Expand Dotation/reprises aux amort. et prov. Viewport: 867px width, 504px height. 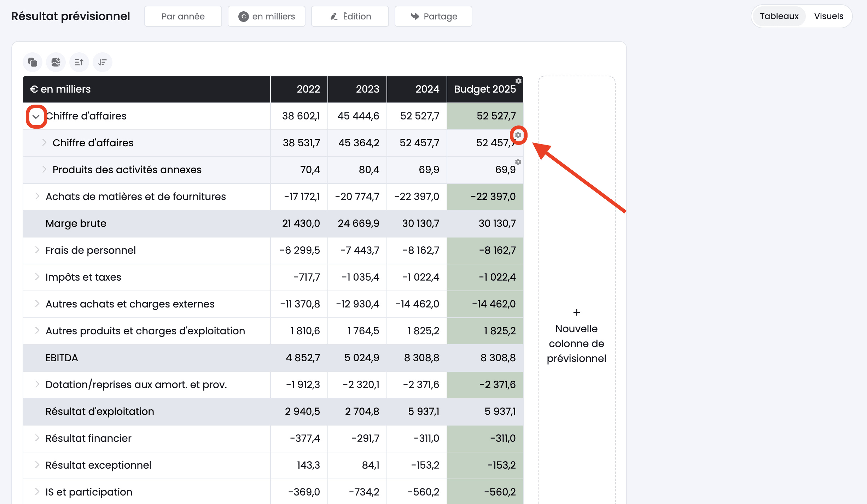[37, 384]
